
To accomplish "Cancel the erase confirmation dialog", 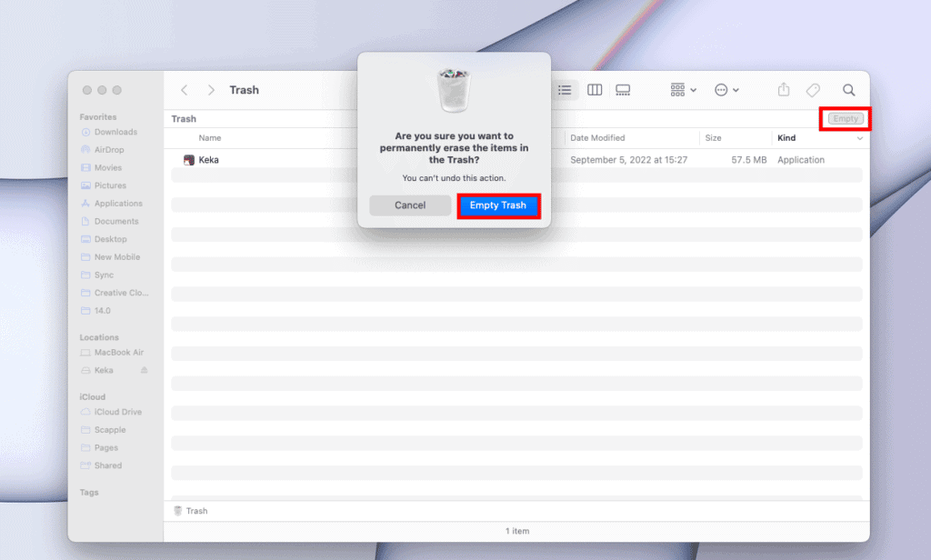I will pos(409,205).
